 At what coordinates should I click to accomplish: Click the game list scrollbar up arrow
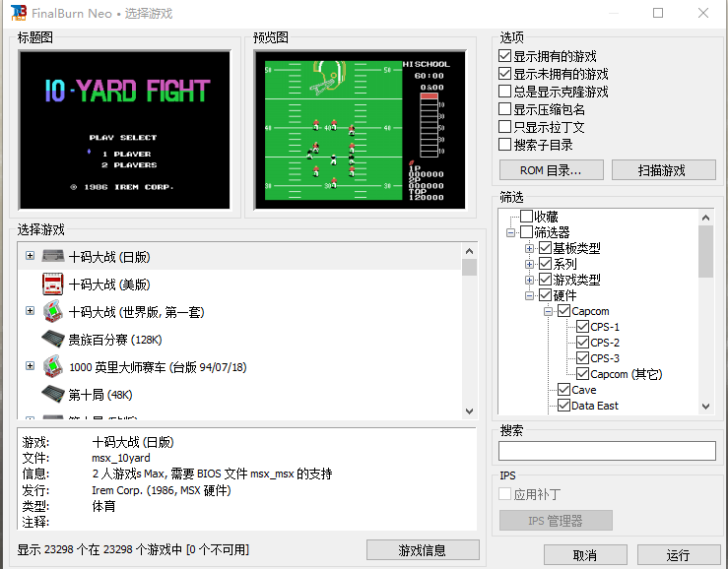click(x=469, y=251)
